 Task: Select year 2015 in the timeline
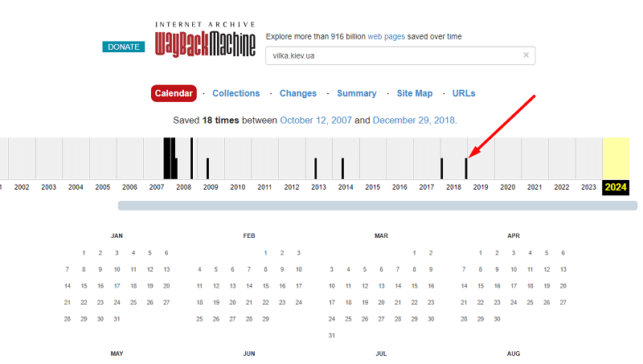372,187
